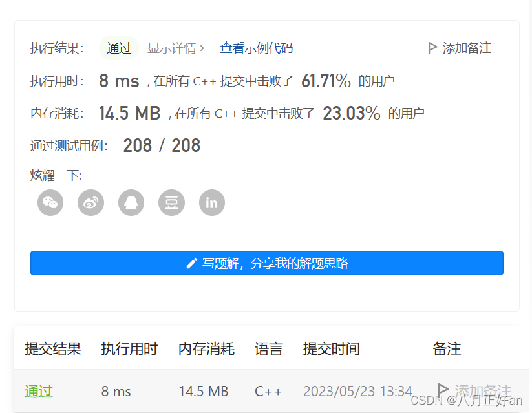Click the LinkedIn share icon

211,202
